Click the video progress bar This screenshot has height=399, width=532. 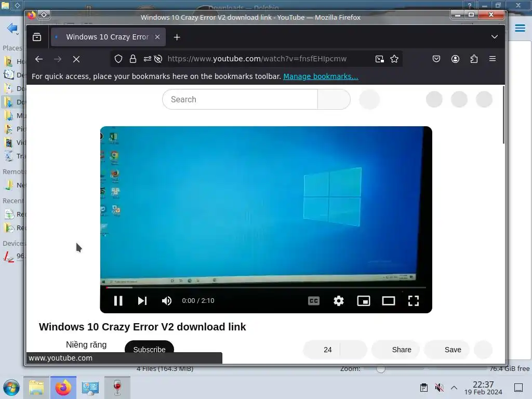[265, 287]
